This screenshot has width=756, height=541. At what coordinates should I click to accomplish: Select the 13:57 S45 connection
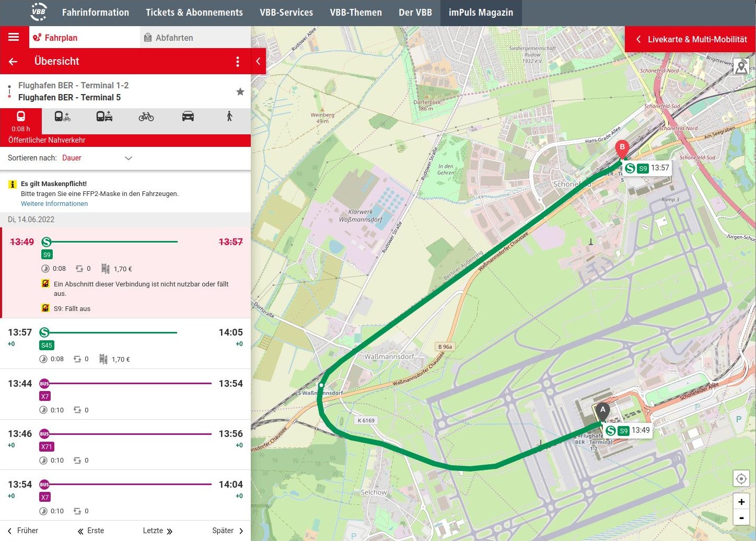(x=125, y=344)
